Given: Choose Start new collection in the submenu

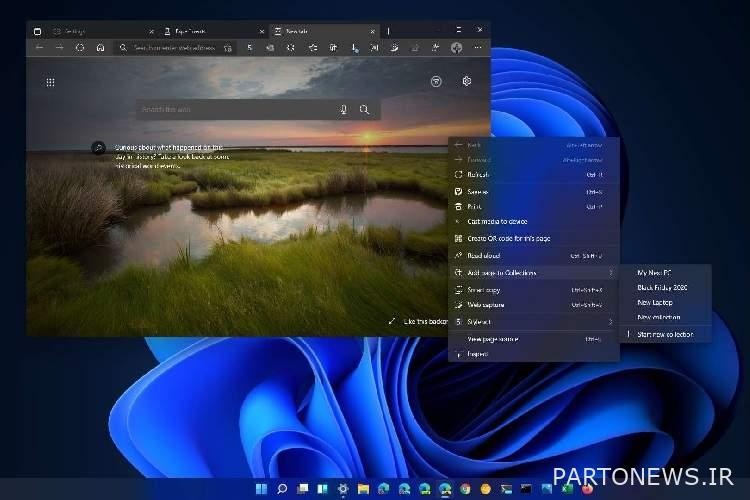Looking at the screenshot, I should 665,334.
